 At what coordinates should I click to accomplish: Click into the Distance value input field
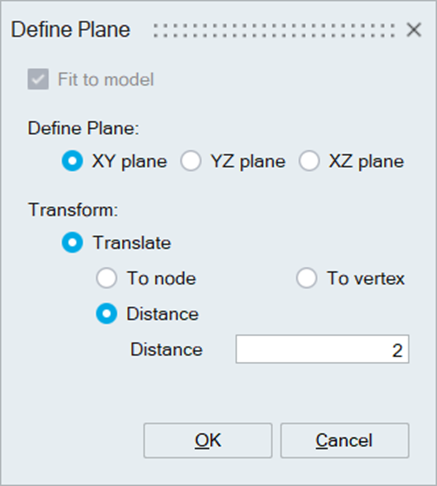coord(322,349)
